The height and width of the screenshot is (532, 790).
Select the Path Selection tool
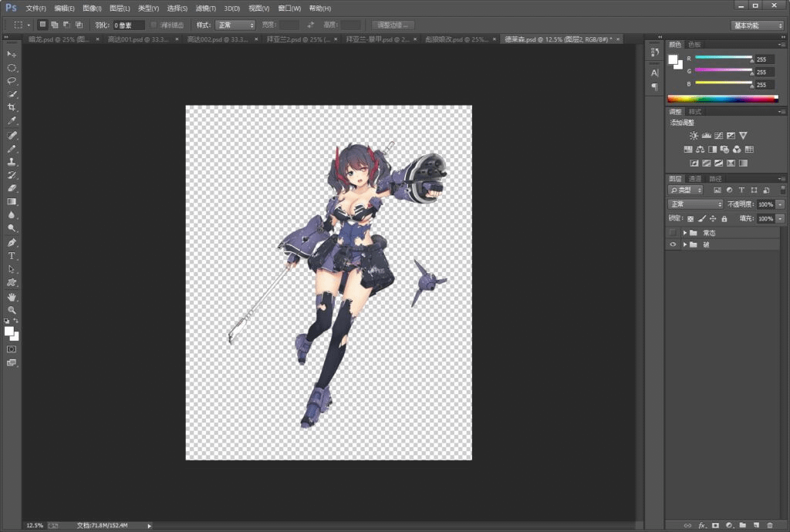(x=11, y=269)
